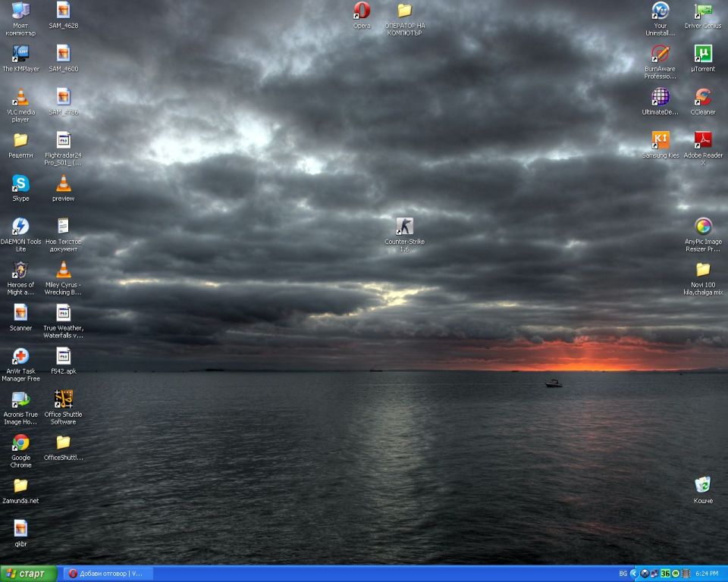The height and width of the screenshot is (582, 728).
Task: Click the VLC media player shortcut
Action: coord(20,98)
